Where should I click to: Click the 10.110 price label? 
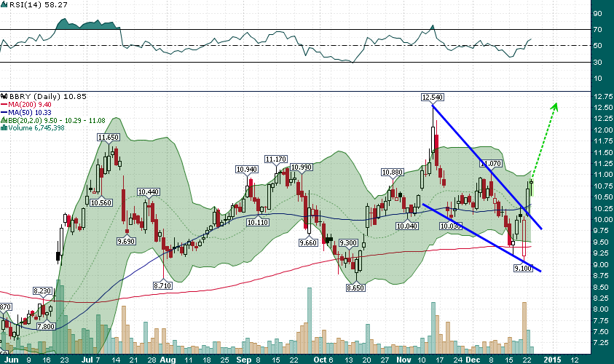[258, 222]
